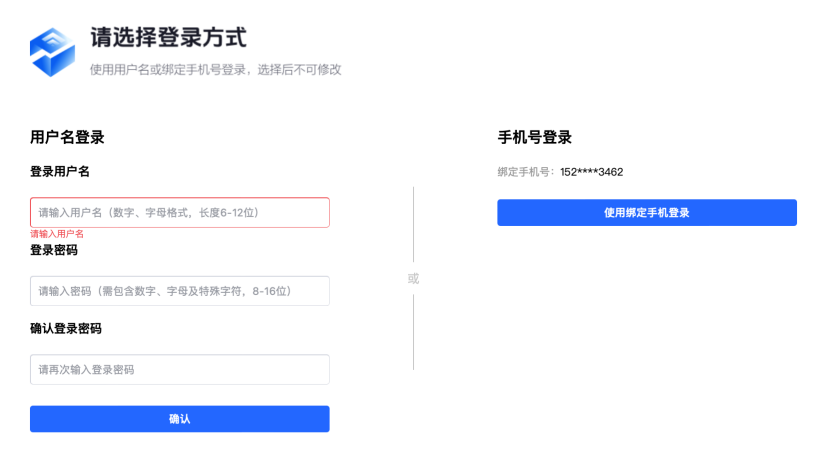Image resolution: width=834 pixels, height=462 pixels.
Task: Click the vertical line below 或
Action: coord(413,332)
